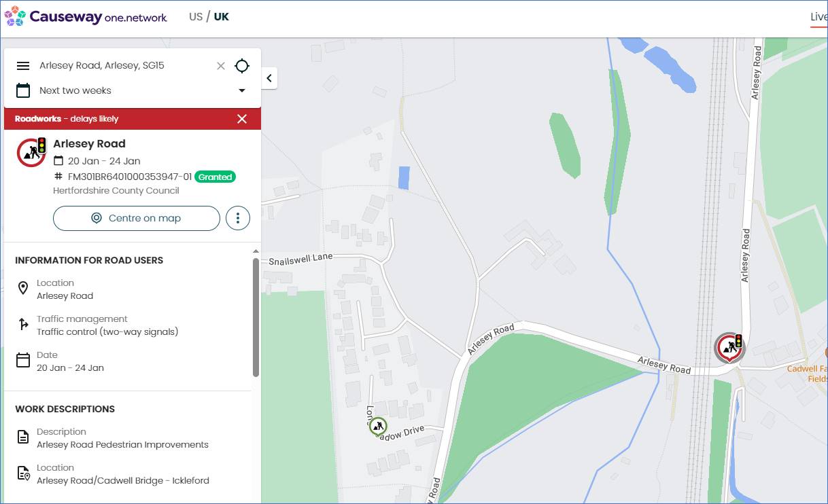Click the Granted status badge
The height and width of the screenshot is (504, 828).
215,177
